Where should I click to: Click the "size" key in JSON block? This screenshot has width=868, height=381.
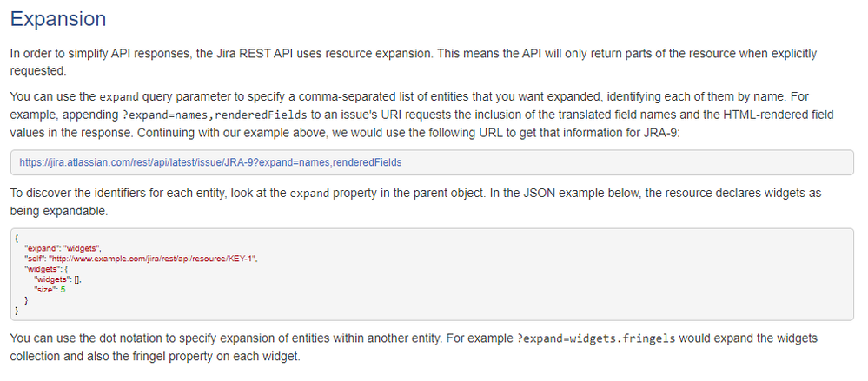coord(45,289)
